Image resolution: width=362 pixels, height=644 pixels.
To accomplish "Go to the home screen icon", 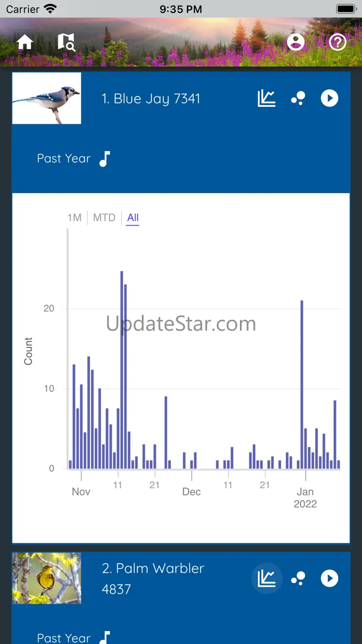I will (x=25, y=42).
